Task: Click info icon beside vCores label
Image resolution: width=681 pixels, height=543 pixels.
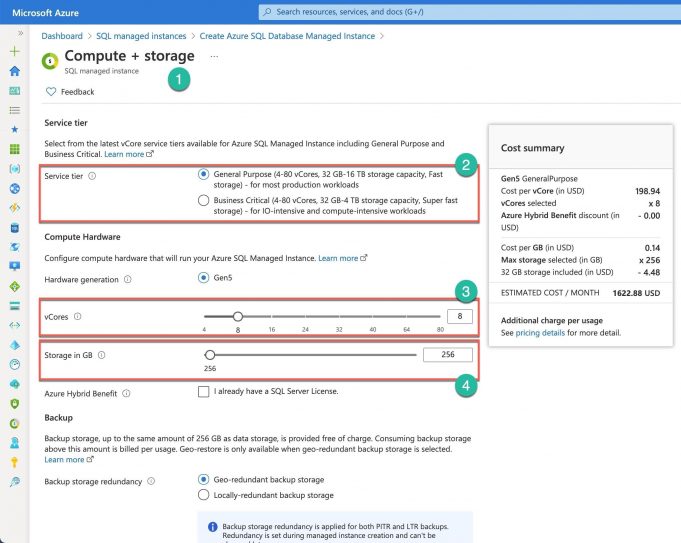Action: click(x=78, y=317)
